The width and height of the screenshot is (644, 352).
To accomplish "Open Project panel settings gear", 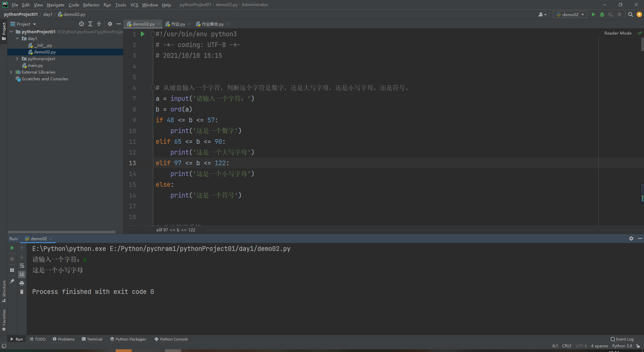I will point(110,24).
